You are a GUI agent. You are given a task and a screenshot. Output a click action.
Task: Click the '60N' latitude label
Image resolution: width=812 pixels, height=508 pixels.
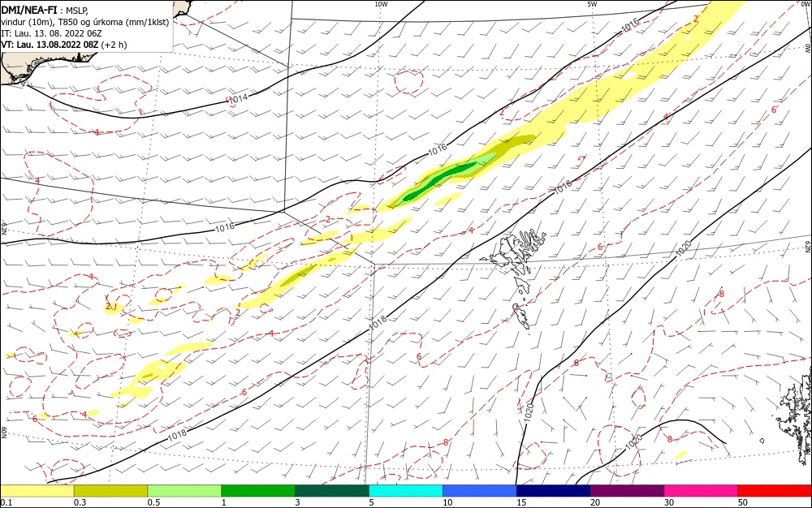click(5, 432)
